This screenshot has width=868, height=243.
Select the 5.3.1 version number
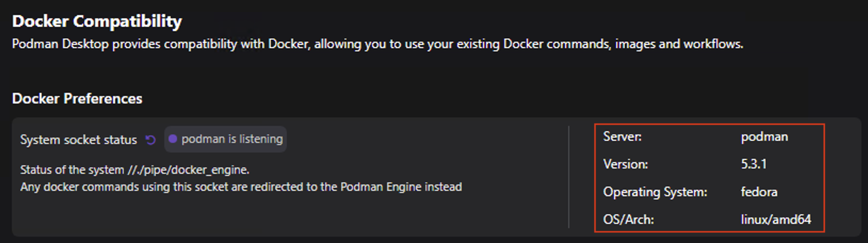pos(753,164)
